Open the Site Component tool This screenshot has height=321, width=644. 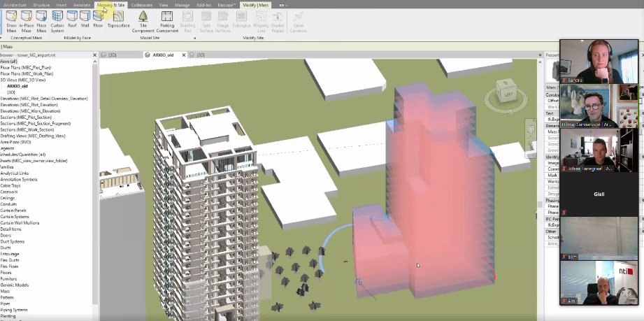click(143, 22)
